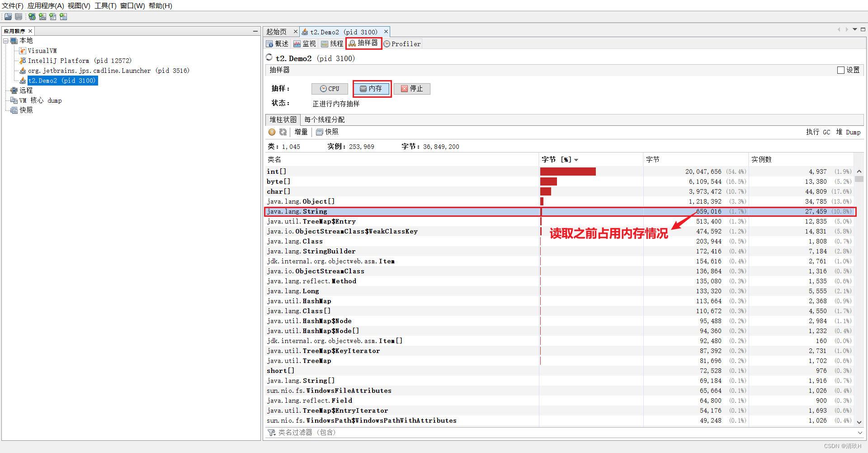Click 堆 Dump button
This screenshot has width=868, height=453.
tap(848, 132)
